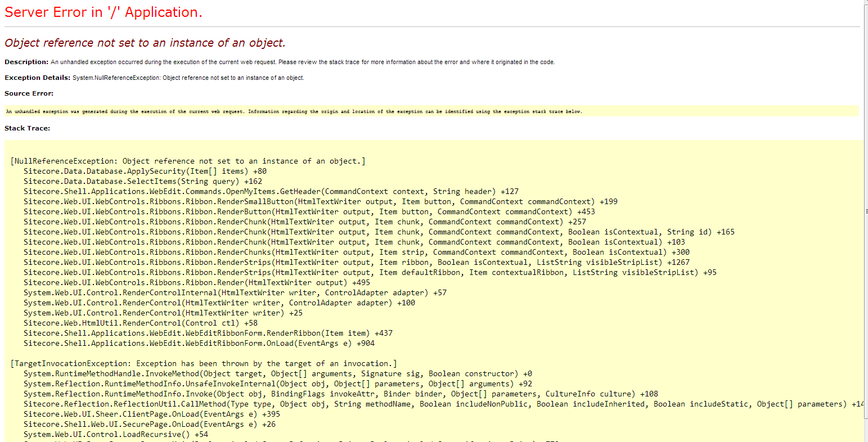Click the 'Sitecore.Web.HtmlUtil.RenderControl' trace line
The height and width of the screenshot is (442, 868).
pyautogui.click(x=141, y=323)
